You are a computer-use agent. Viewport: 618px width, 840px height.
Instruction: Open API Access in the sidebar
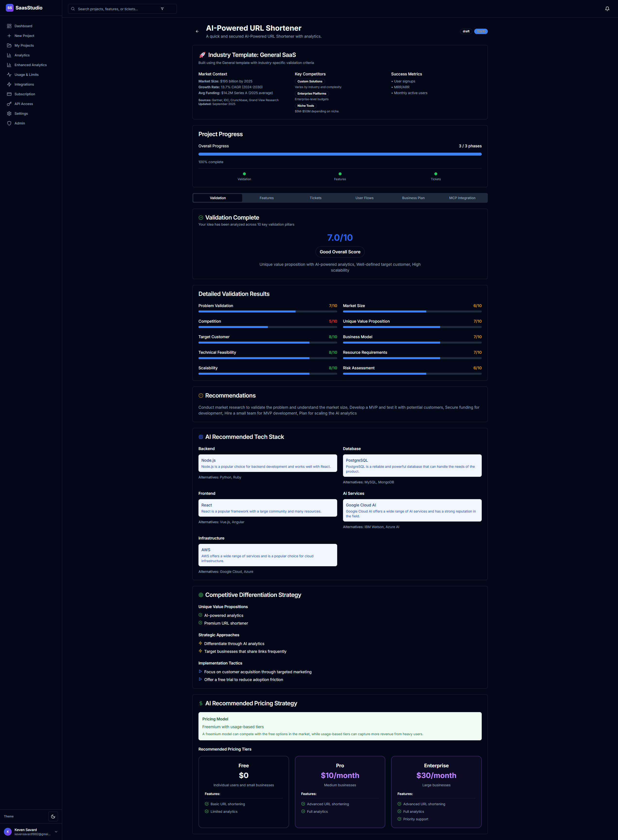[24, 104]
